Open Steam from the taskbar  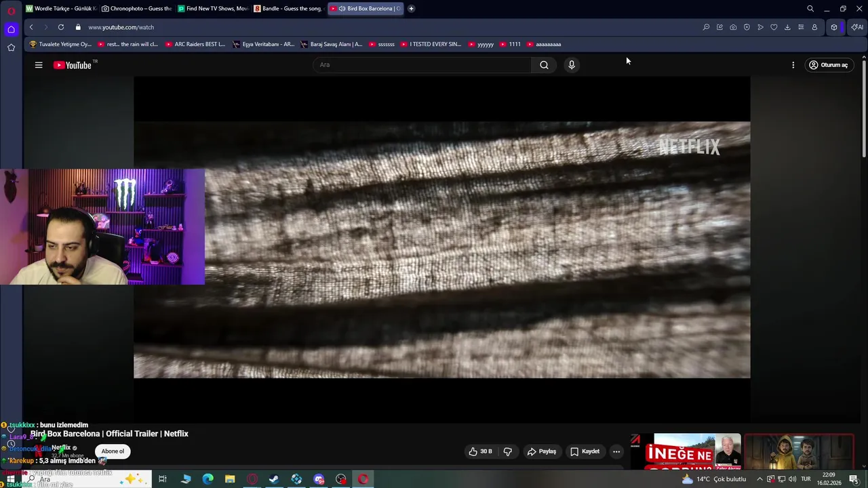coord(274,479)
